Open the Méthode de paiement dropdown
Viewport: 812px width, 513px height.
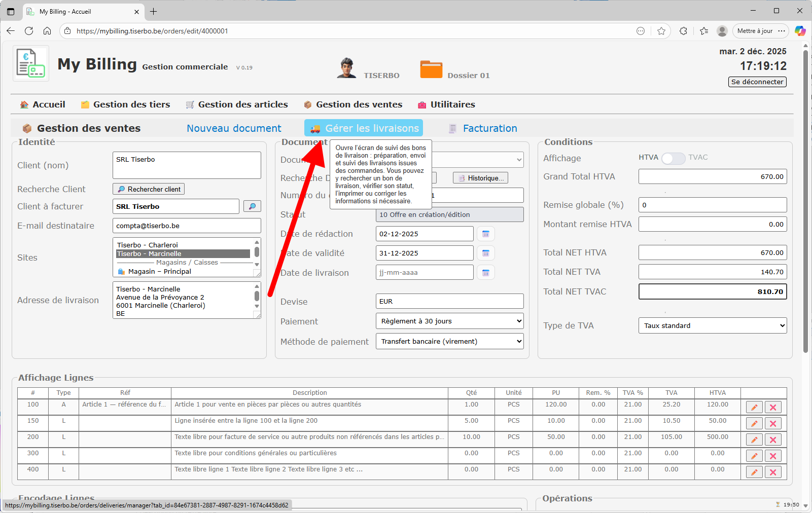pyautogui.click(x=449, y=341)
